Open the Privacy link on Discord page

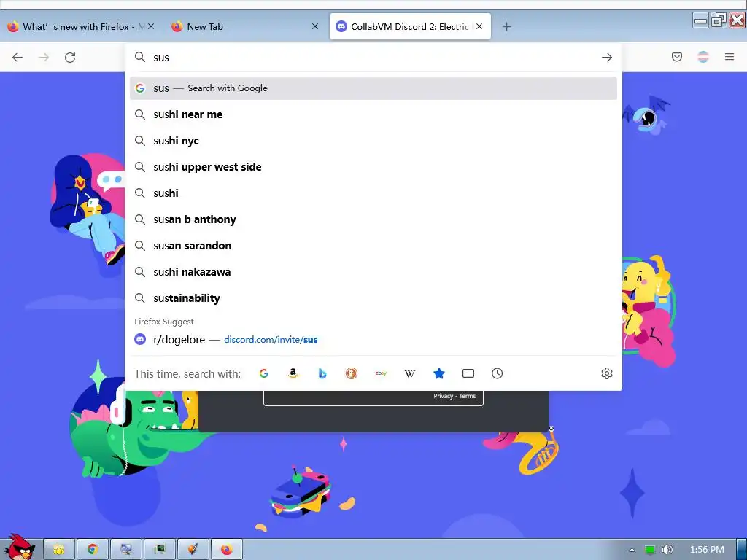click(x=443, y=396)
